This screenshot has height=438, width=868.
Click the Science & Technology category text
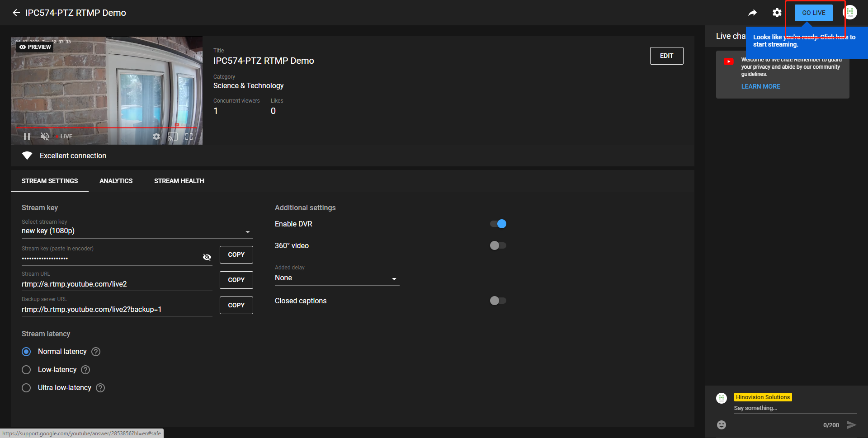(249, 86)
